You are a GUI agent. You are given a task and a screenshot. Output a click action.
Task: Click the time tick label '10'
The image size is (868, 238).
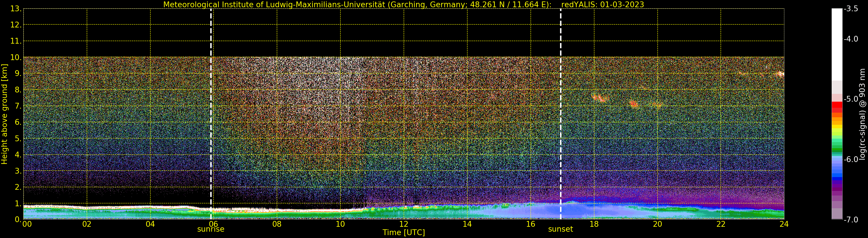pos(340,224)
